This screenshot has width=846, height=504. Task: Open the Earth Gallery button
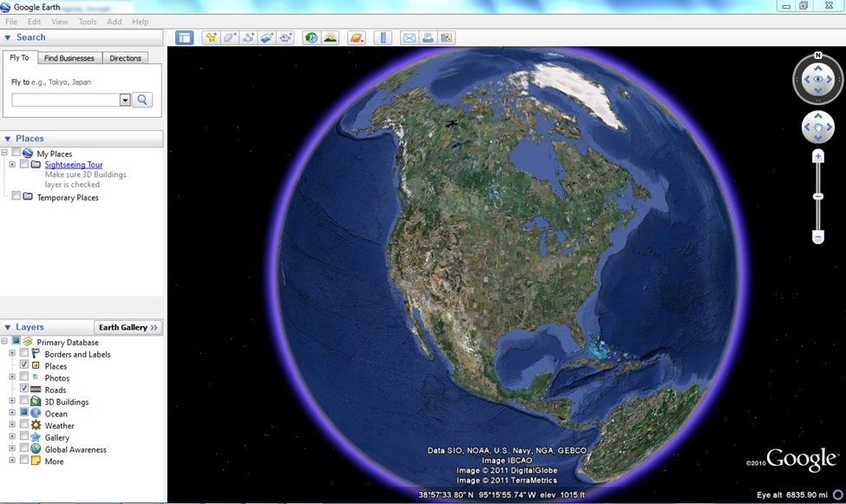(128, 327)
